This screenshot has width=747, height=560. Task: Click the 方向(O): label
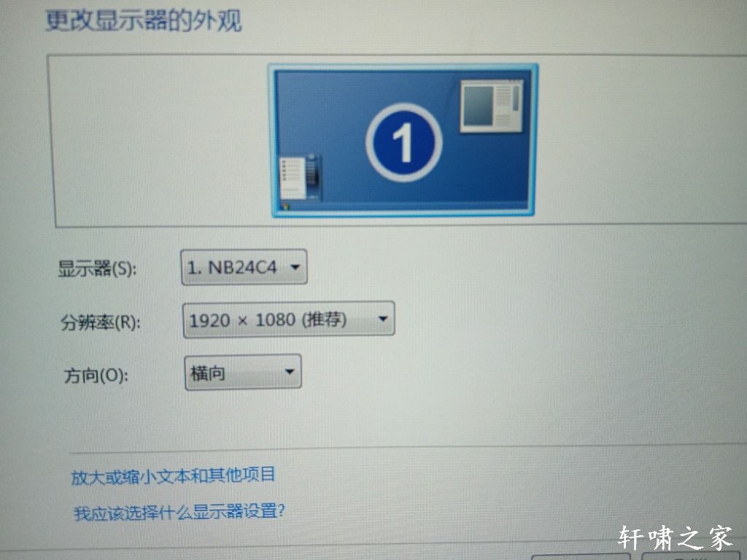[x=96, y=376]
